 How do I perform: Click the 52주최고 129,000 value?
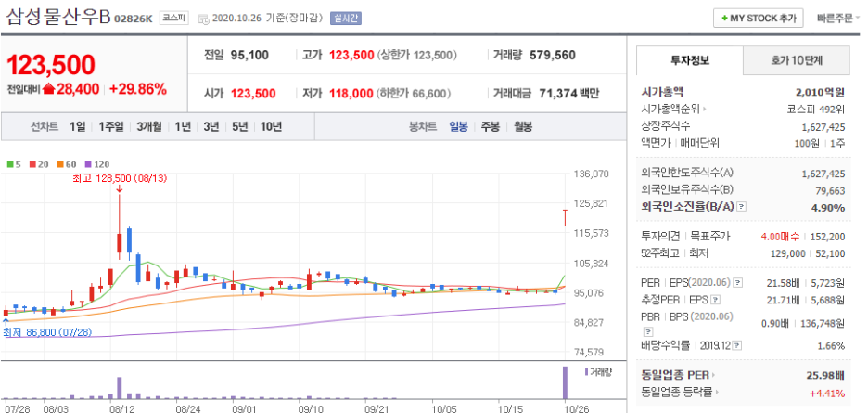click(x=788, y=253)
